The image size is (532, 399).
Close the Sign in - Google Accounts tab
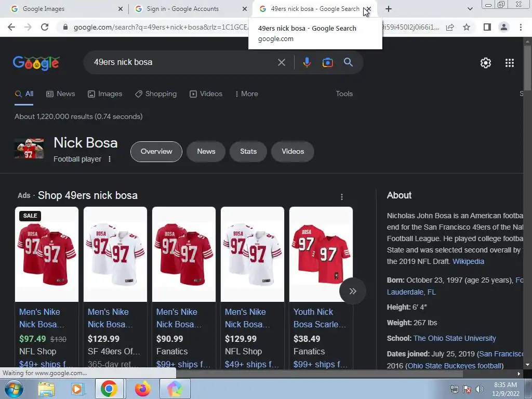click(x=244, y=9)
